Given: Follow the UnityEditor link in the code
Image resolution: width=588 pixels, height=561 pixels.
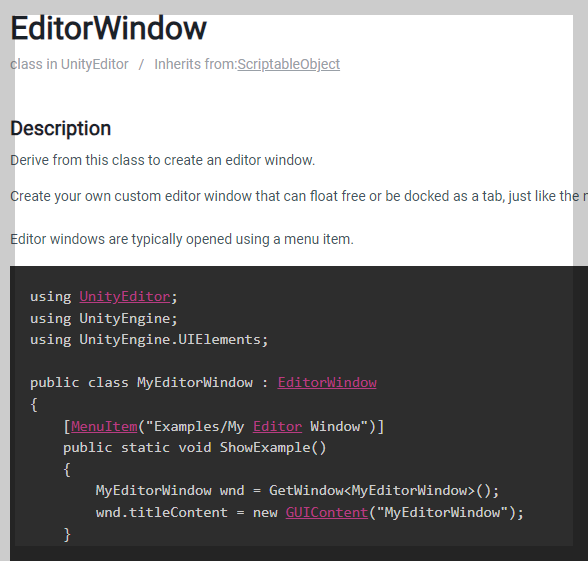Looking at the screenshot, I should (x=124, y=297).
